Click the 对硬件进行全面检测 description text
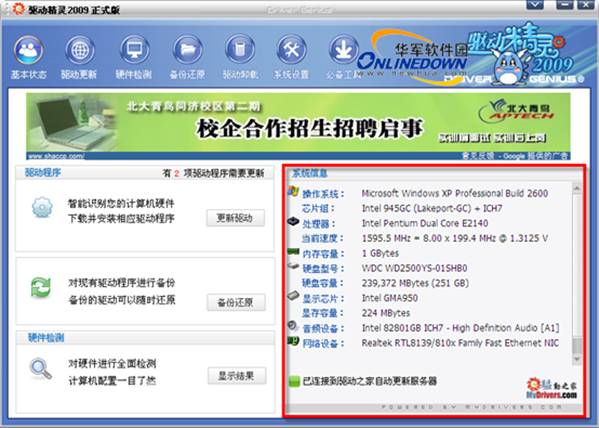 tap(112, 363)
